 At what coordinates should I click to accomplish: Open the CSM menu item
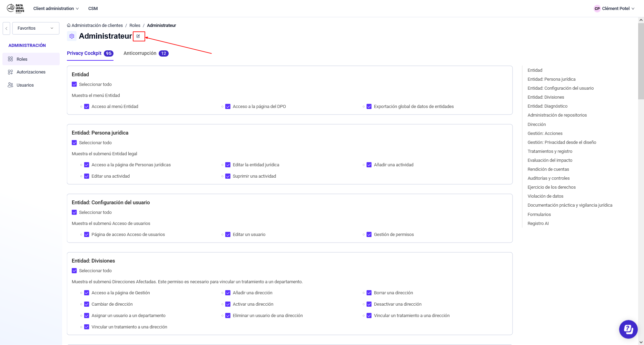(x=93, y=9)
